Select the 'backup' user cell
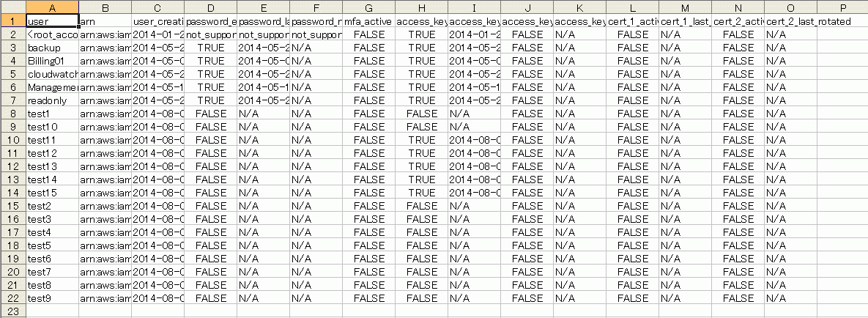The image size is (868, 318). (x=52, y=48)
